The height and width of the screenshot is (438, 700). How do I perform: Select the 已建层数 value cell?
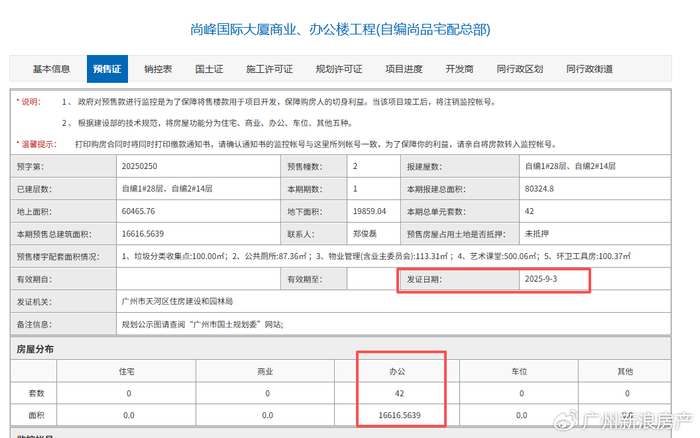(x=198, y=189)
